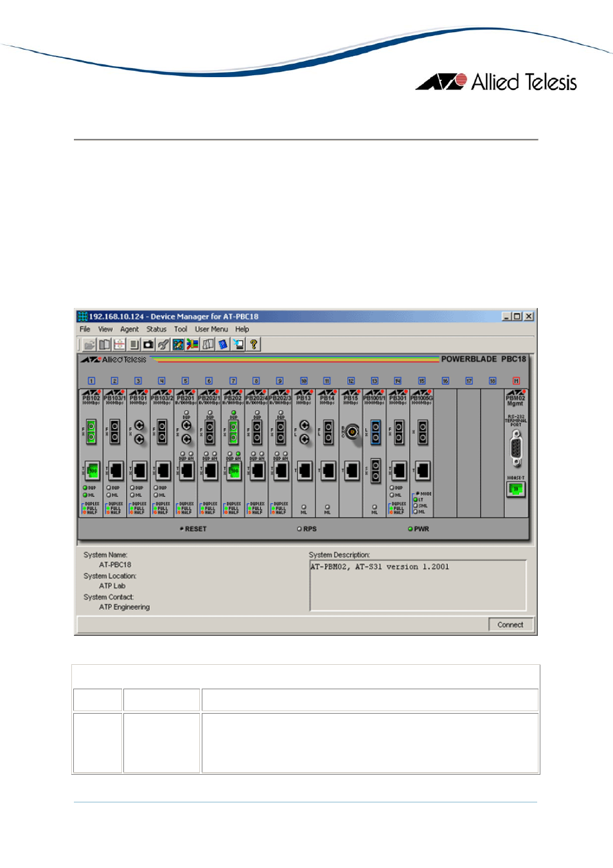Click the toolbar icon with red crosshair lines

(120, 345)
